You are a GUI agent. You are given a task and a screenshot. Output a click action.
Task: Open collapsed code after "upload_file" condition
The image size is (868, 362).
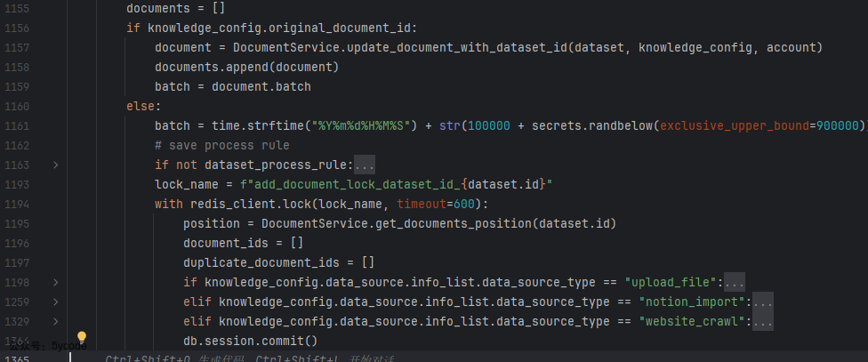(x=734, y=283)
